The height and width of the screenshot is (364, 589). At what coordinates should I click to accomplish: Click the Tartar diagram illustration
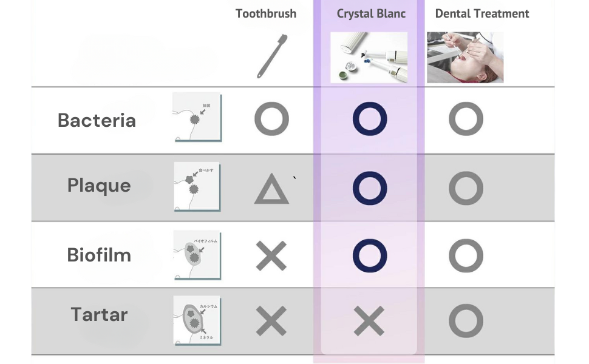(x=197, y=321)
